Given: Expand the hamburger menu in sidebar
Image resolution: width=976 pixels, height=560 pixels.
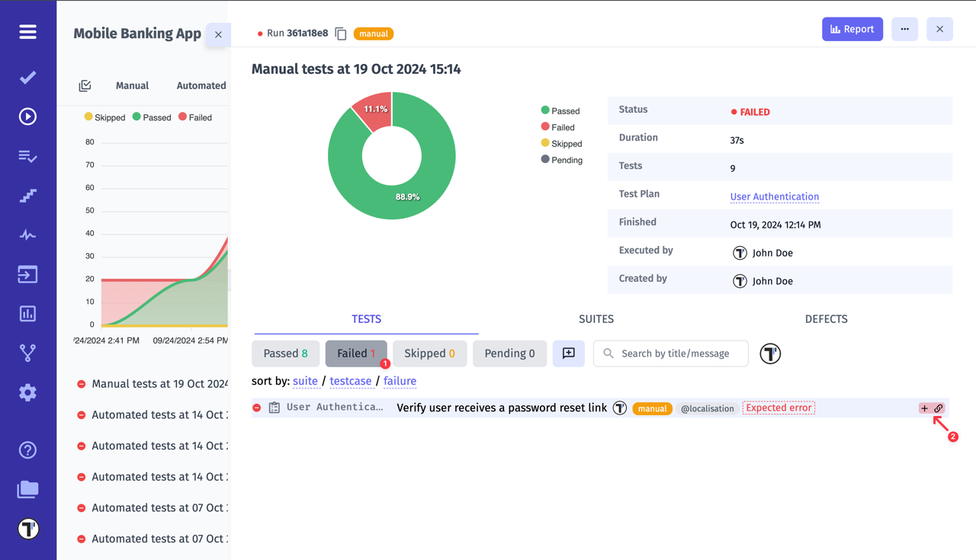Looking at the screenshot, I should [x=27, y=32].
